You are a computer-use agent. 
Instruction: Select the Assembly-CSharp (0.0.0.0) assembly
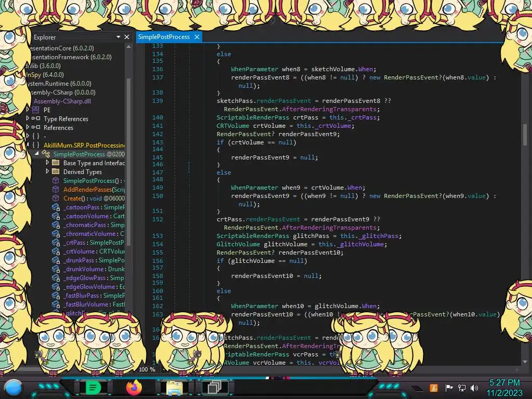point(62,92)
